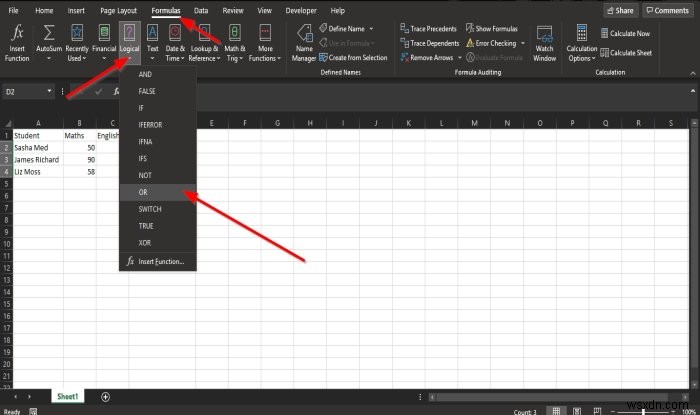Switch to Page Layout view in status bar

click(577, 411)
